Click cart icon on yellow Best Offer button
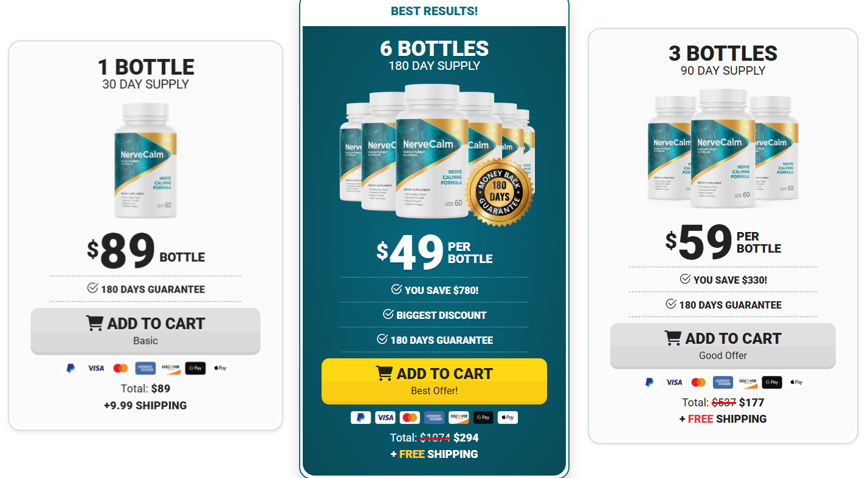 coord(384,373)
